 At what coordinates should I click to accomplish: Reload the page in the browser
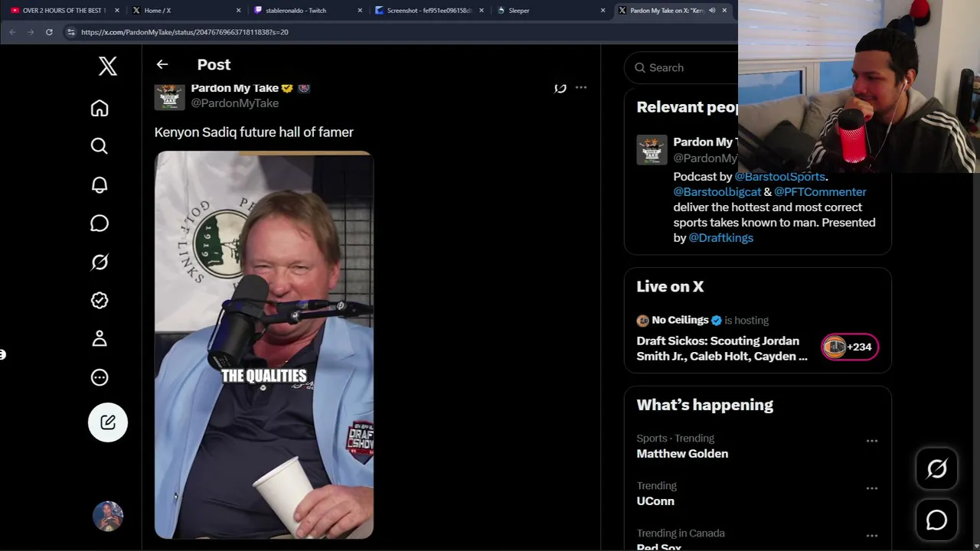pos(49,32)
